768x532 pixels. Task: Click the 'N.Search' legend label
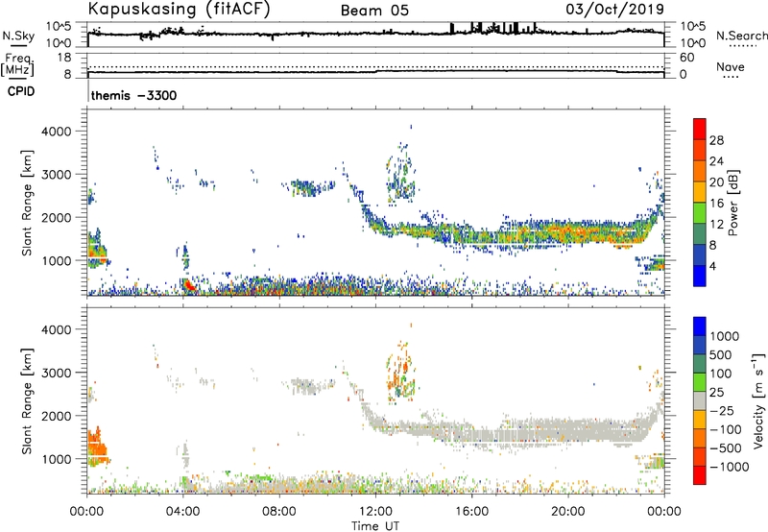(x=742, y=36)
